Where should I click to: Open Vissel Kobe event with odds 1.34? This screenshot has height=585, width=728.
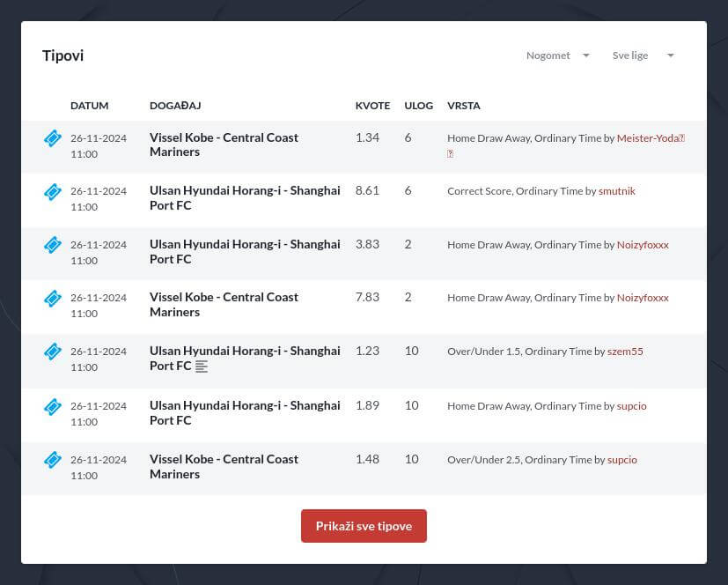(x=224, y=144)
